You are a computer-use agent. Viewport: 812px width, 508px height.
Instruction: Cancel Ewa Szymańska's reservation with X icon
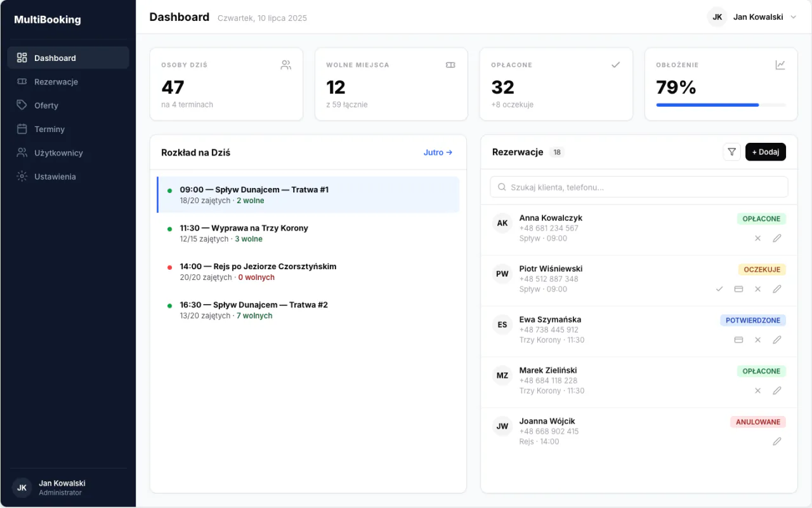pos(757,340)
